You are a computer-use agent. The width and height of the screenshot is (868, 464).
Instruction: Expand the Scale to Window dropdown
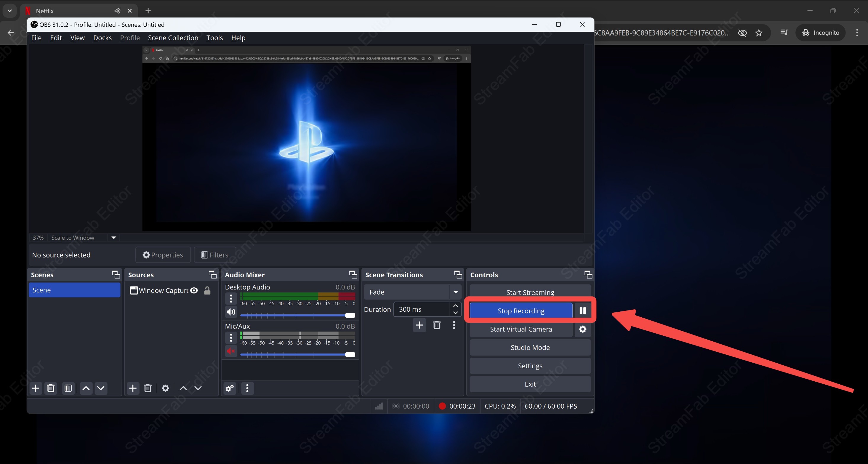pos(114,238)
